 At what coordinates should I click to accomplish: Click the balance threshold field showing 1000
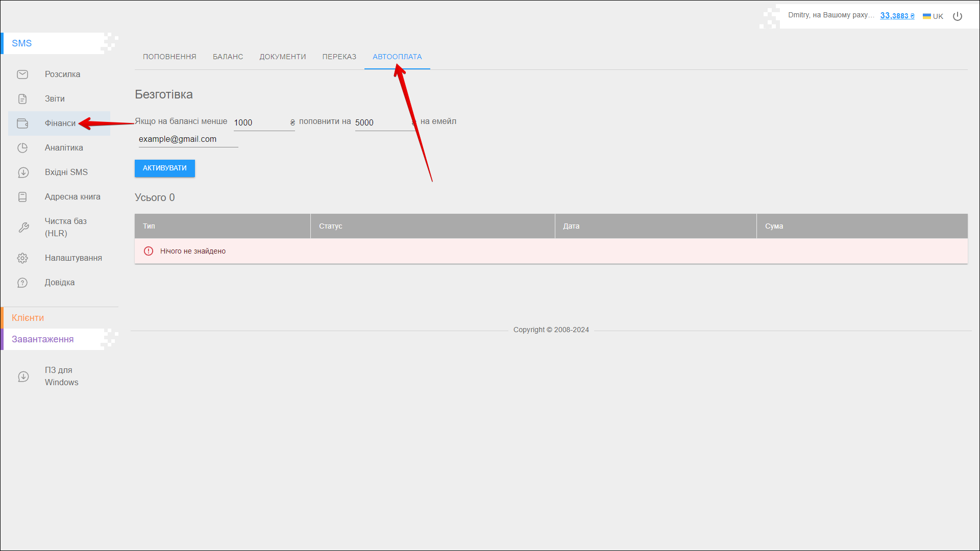(261, 123)
